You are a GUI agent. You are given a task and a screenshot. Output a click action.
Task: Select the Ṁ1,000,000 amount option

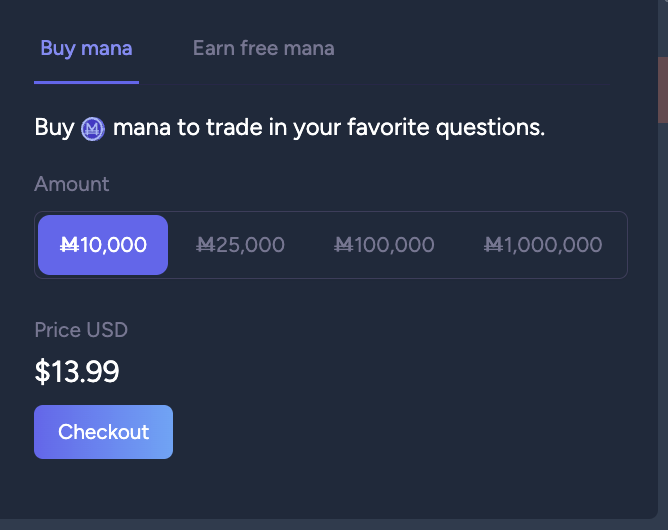click(x=543, y=245)
